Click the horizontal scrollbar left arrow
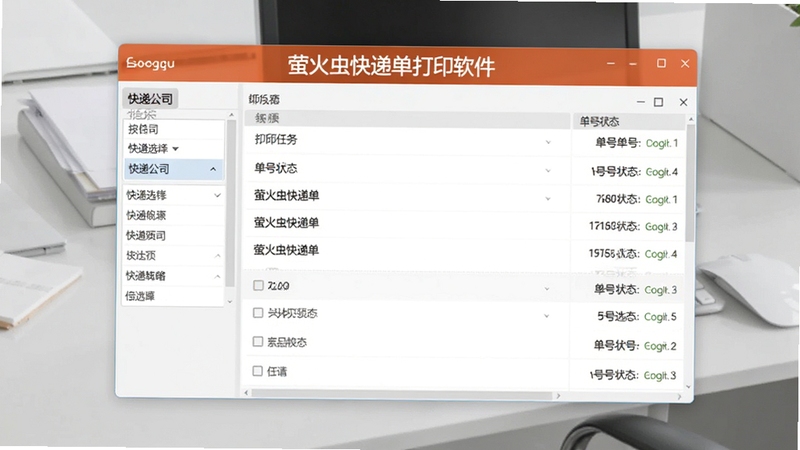This screenshot has width=800, height=450. coord(247,393)
